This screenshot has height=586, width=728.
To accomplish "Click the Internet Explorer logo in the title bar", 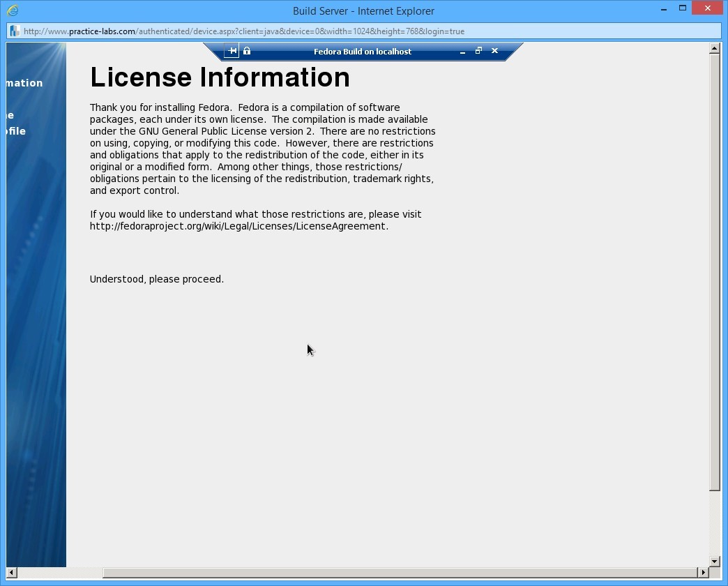I will tap(14, 10).
